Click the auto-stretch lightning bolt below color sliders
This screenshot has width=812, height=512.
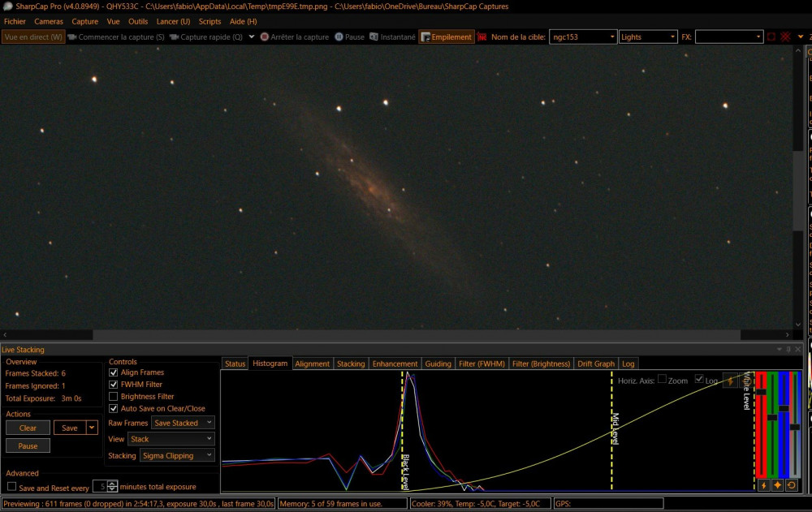tap(763, 485)
